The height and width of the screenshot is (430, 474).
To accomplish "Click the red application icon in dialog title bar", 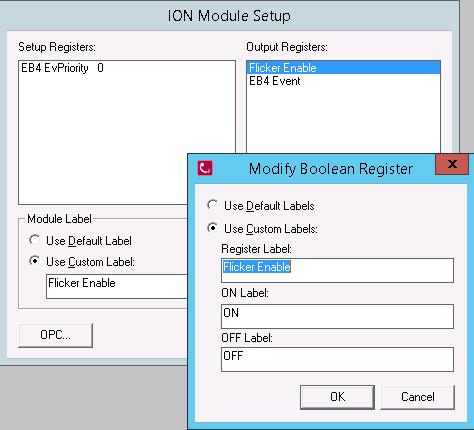I will pyautogui.click(x=205, y=168).
